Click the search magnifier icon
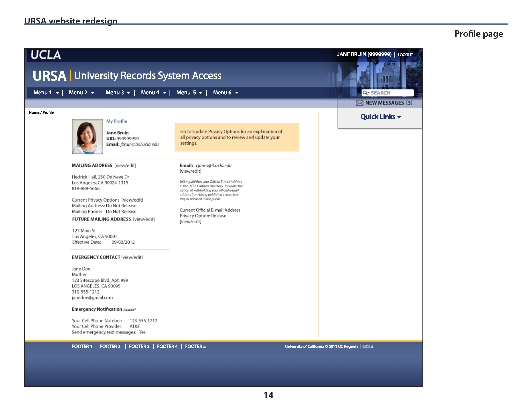This screenshot has width=532, height=411. 365,93
